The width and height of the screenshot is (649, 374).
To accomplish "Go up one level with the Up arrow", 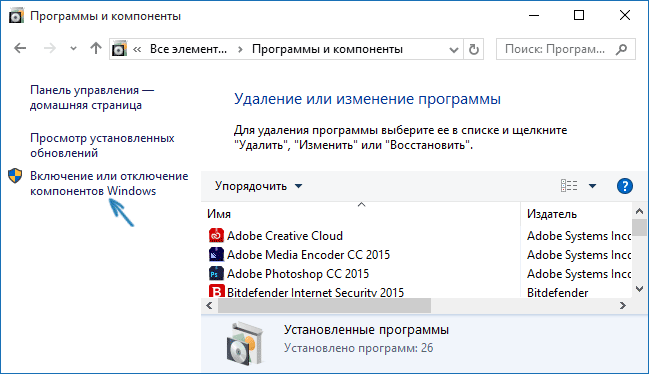I will coord(96,48).
